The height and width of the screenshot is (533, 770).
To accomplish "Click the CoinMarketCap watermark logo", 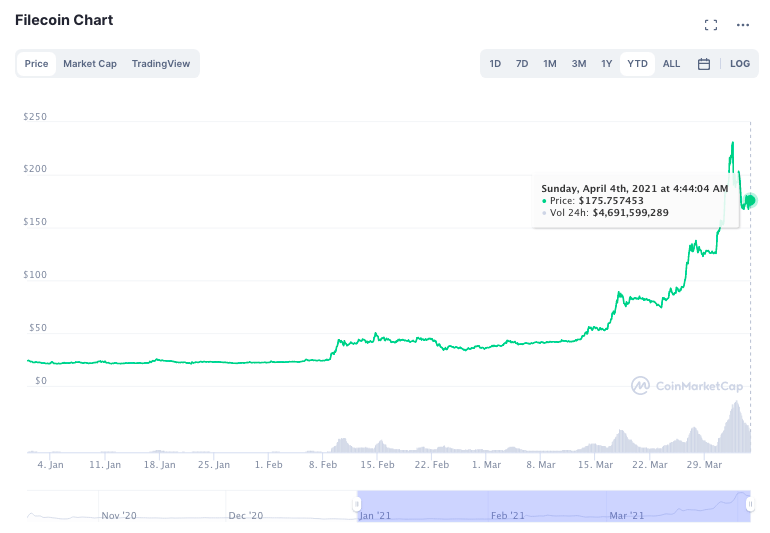I will (687, 386).
